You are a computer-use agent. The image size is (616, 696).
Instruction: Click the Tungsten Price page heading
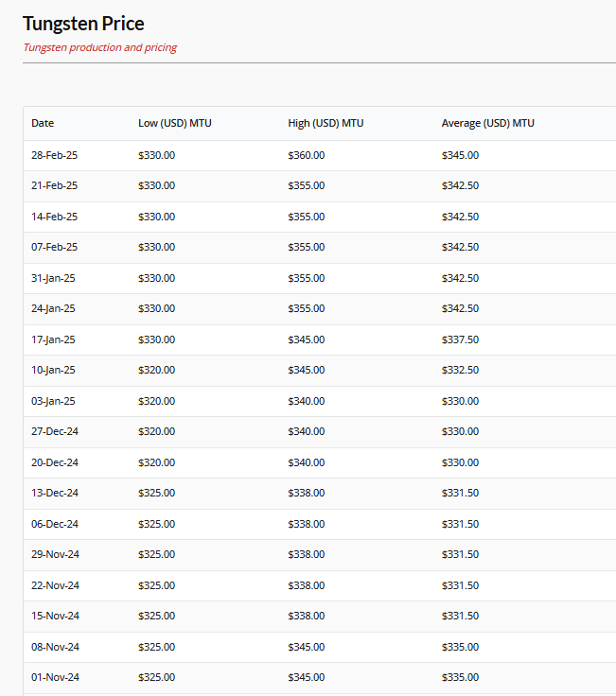pos(83,23)
